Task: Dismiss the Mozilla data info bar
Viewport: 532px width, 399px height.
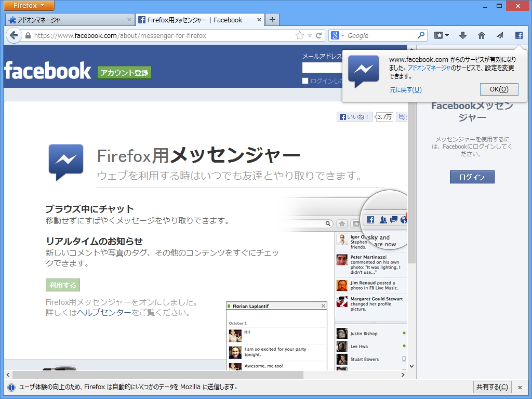Action: click(x=520, y=387)
